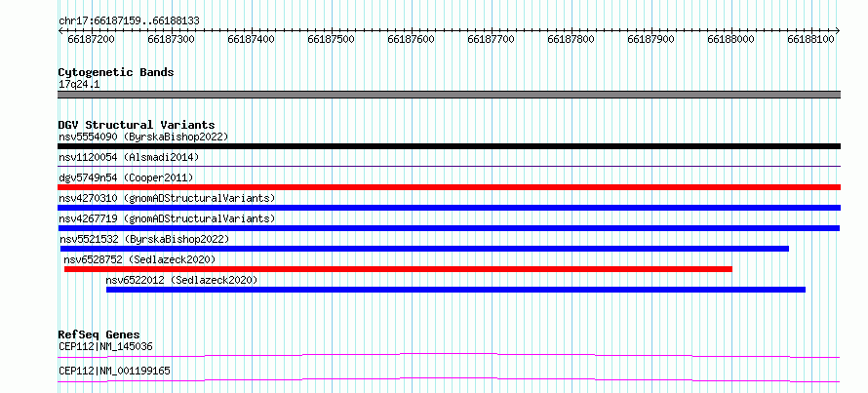Click the Cytogenetic Bands track heading
The height and width of the screenshot is (393, 868).
coord(116,72)
